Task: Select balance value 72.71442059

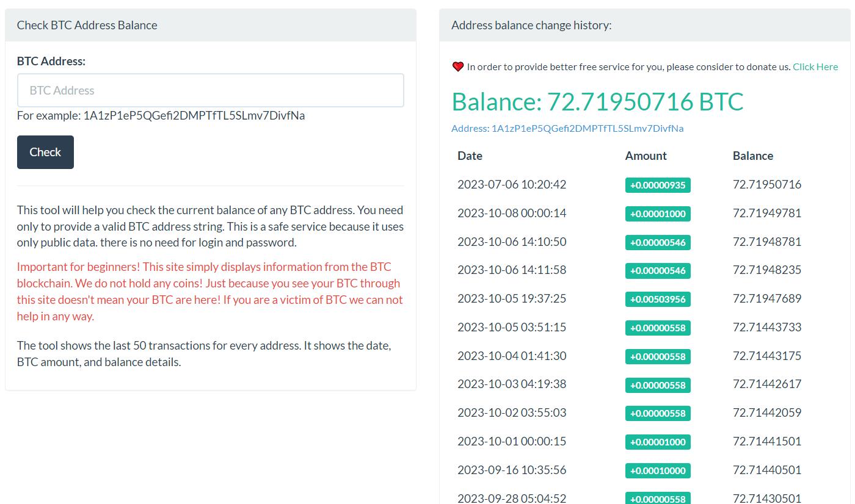Action: pos(767,412)
